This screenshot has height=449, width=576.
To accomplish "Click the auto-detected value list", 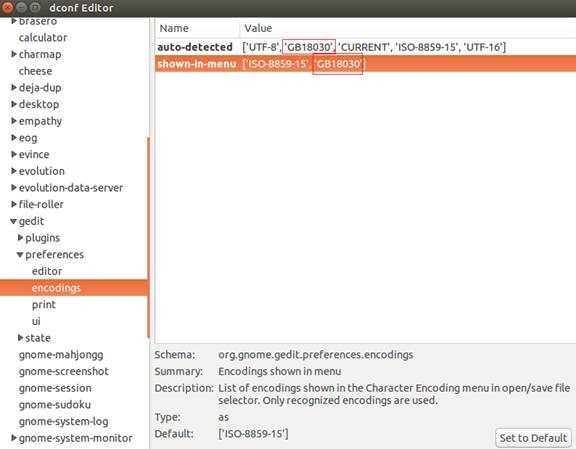I will click(x=374, y=47).
